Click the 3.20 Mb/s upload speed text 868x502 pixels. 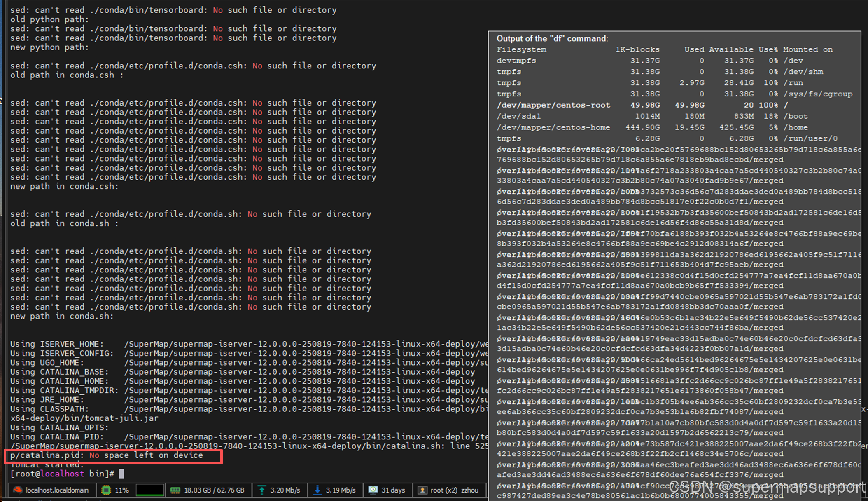point(285,490)
